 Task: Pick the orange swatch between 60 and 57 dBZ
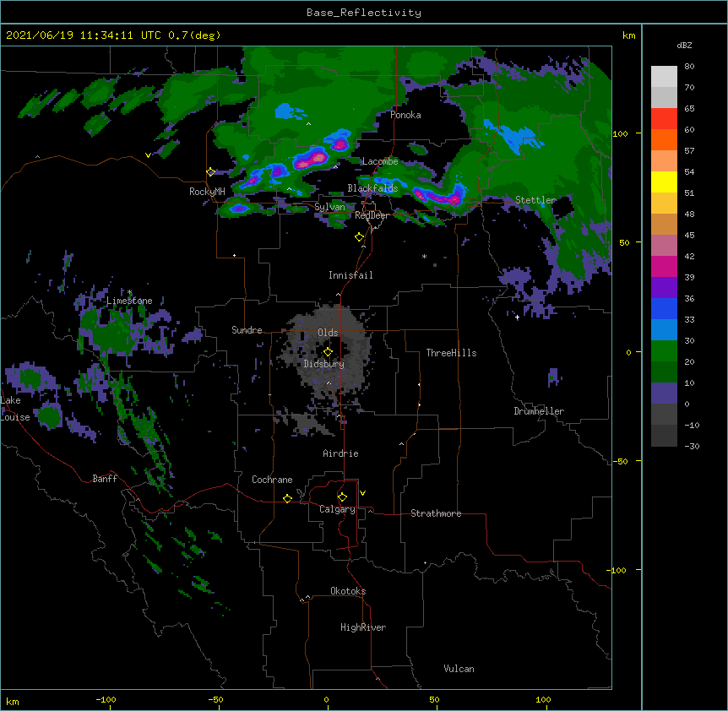click(x=664, y=140)
